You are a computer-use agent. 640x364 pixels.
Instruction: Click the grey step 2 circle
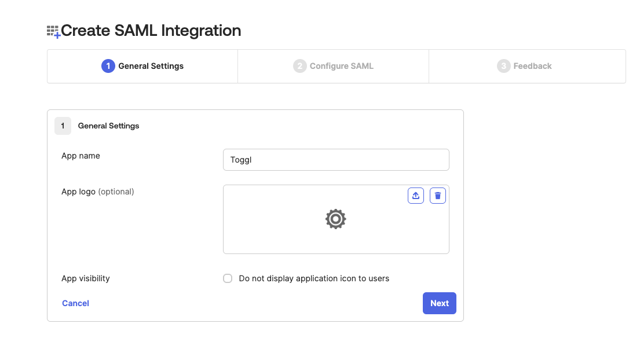299,66
